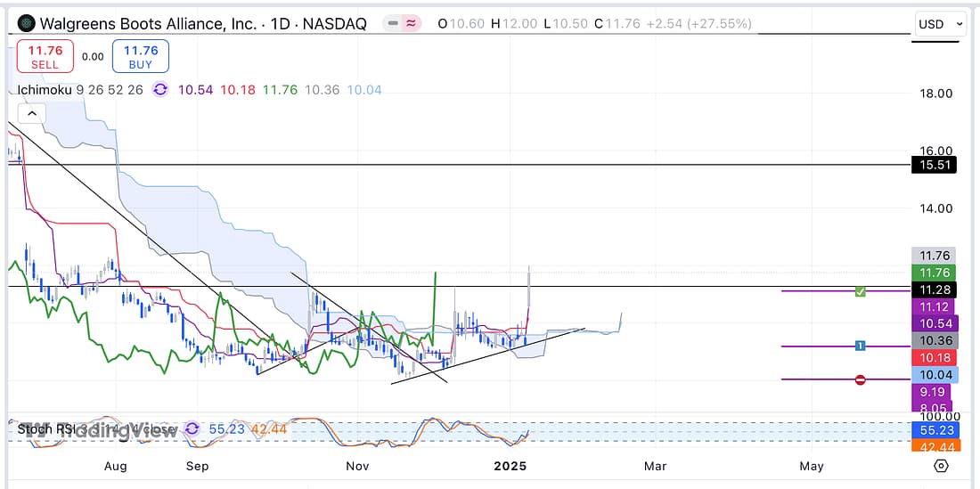Click the Stoch RSI refresh icon

pos(192,429)
